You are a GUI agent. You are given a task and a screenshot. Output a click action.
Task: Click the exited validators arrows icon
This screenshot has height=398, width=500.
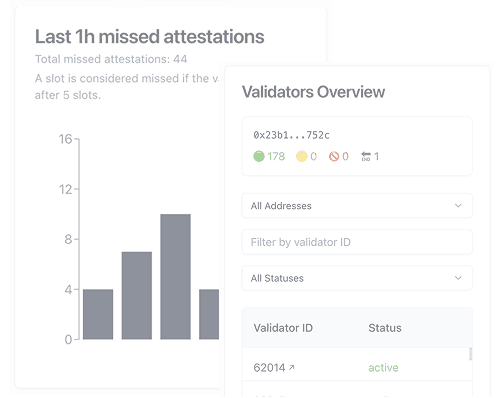click(366, 156)
